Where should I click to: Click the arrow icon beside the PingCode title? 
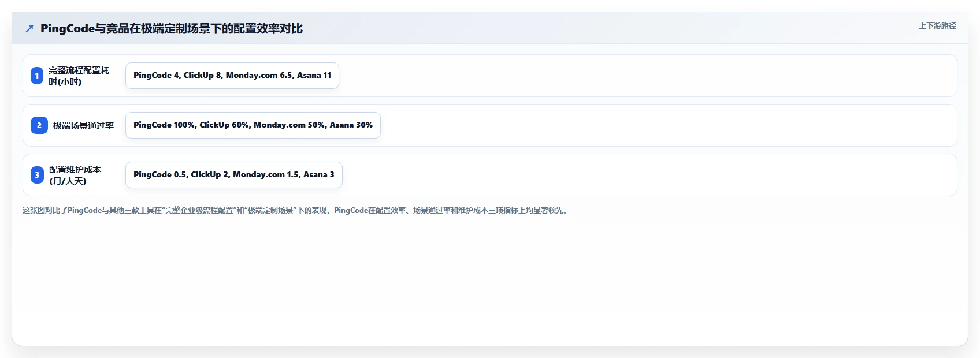click(29, 28)
